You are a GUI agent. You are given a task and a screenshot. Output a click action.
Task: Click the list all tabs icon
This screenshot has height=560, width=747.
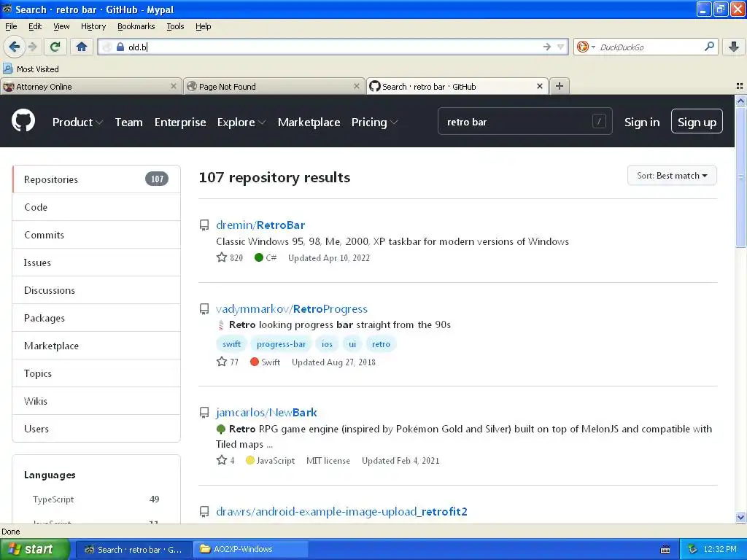pos(740,86)
